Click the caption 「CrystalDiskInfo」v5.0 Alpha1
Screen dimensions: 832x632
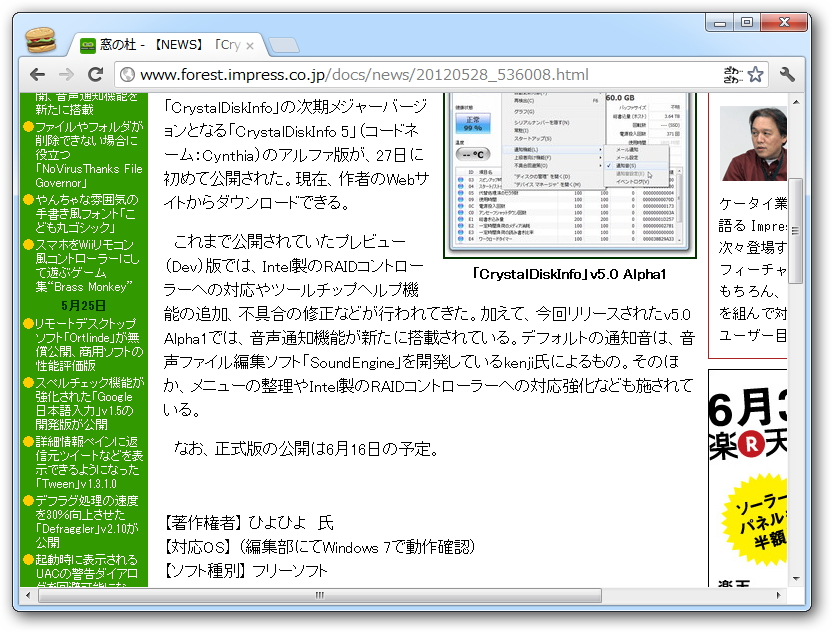point(569,274)
